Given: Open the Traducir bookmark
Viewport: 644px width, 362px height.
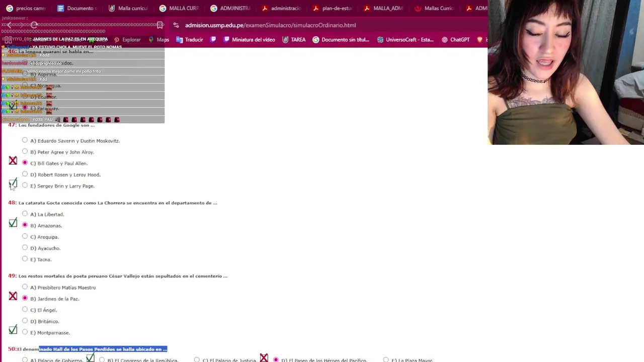Looking at the screenshot, I should click(189, 40).
